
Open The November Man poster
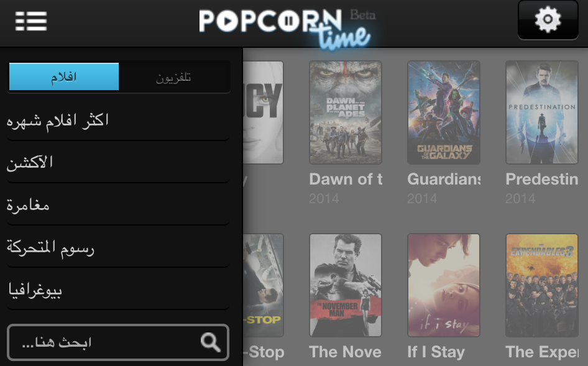coord(346,285)
